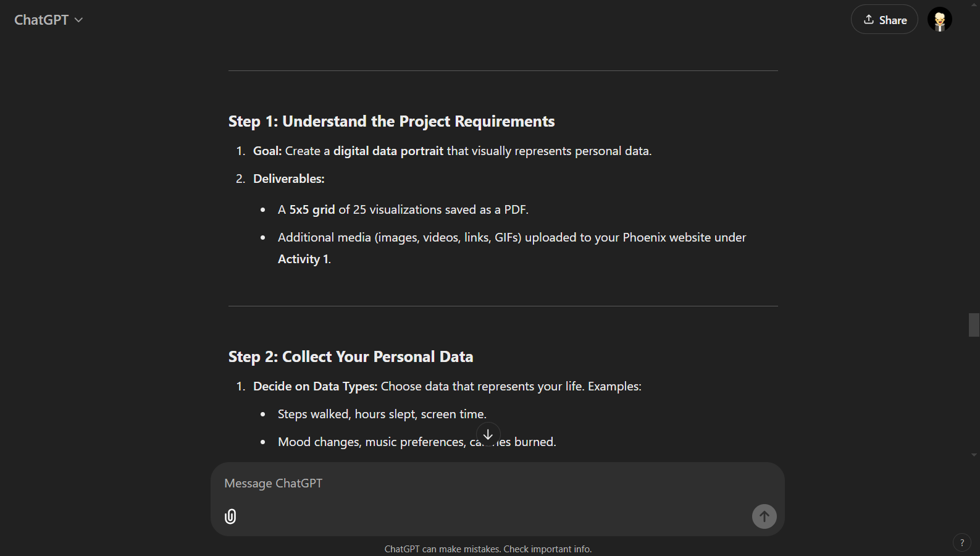The width and height of the screenshot is (980, 556).
Task: Click the "ChatGPT can make mistakes" disclaimer
Action: coord(488,549)
